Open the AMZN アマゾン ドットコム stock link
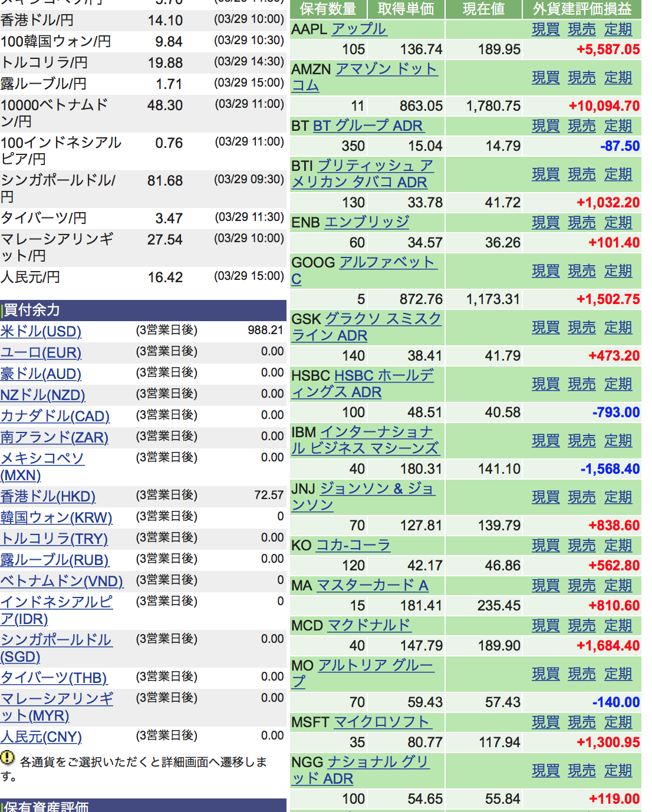The image size is (652, 812). pos(364,77)
